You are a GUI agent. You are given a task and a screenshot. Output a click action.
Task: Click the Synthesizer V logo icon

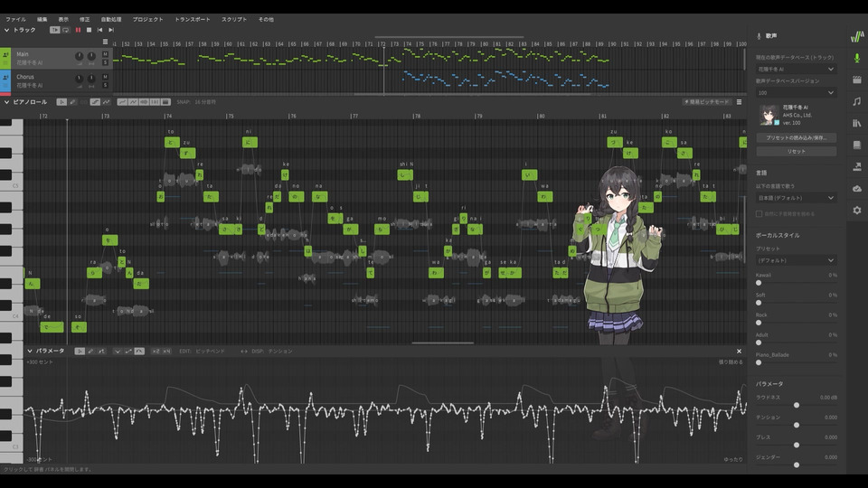(x=857, y=36)
